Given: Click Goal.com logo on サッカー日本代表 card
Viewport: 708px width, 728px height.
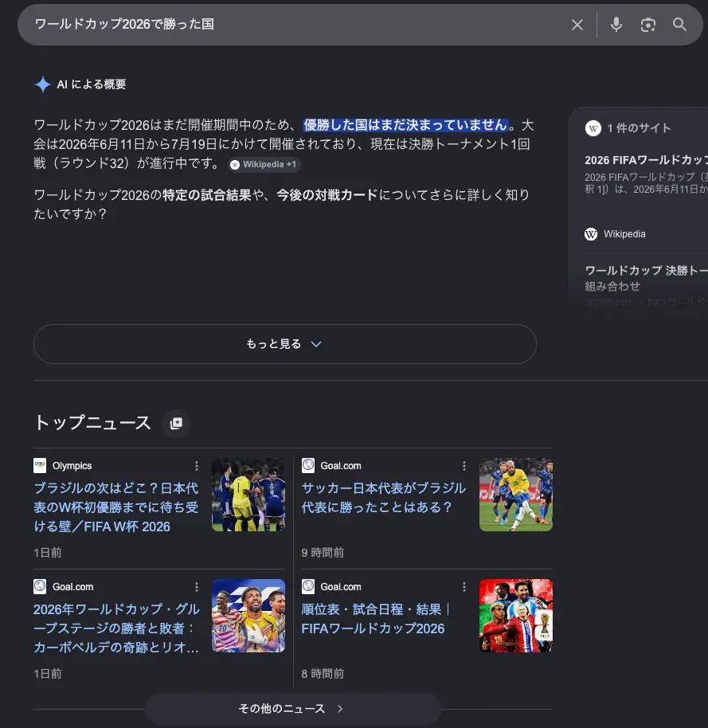Looking at the screenshot, I should click(x=307, y=465).
